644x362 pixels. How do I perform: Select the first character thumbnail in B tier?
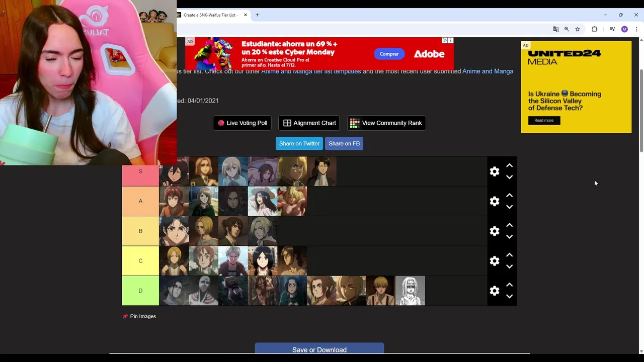point(174,231)
